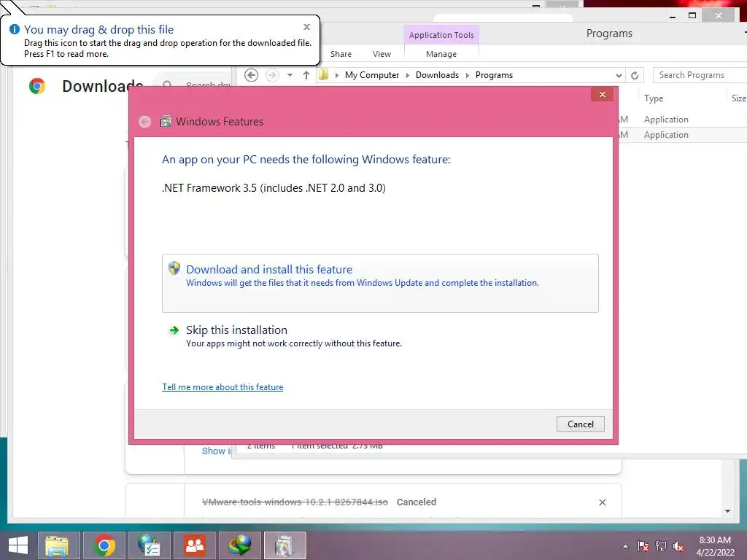Open the globe checklist taskbar app
Viewport: 747px width, 560px height.
click(149, 545)
